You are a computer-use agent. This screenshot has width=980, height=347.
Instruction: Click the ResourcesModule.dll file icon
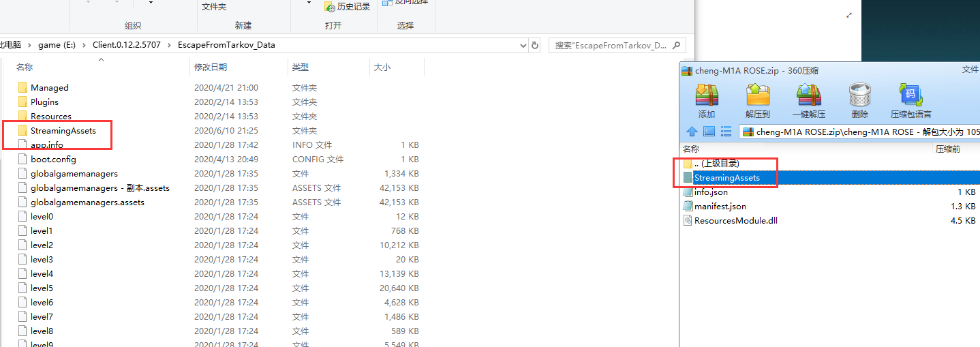688,220
